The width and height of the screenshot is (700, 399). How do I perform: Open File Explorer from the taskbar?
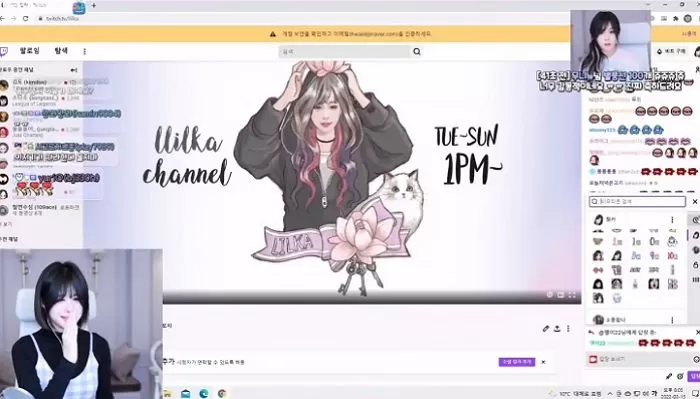(x=167, y=393)
